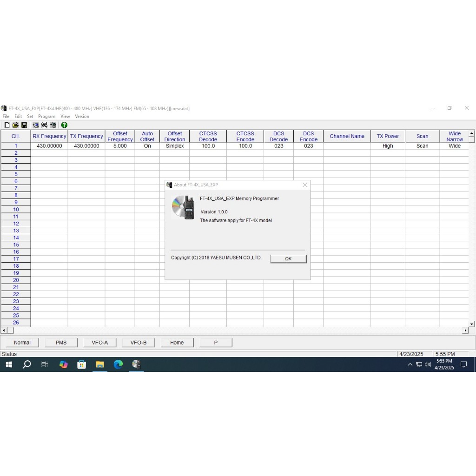The image size is (476, 476).
Task: Select TX Frequency cell 430.00000 in channel 1
Action: point(86,146)
